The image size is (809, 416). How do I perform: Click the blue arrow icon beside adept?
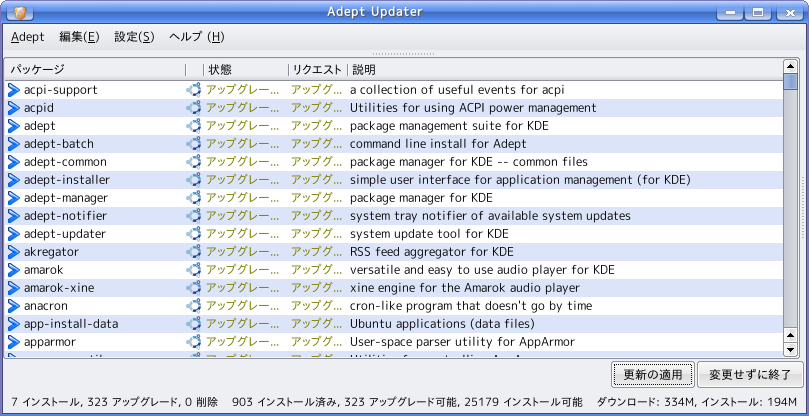pyautogui.click(x=13, y=126)
